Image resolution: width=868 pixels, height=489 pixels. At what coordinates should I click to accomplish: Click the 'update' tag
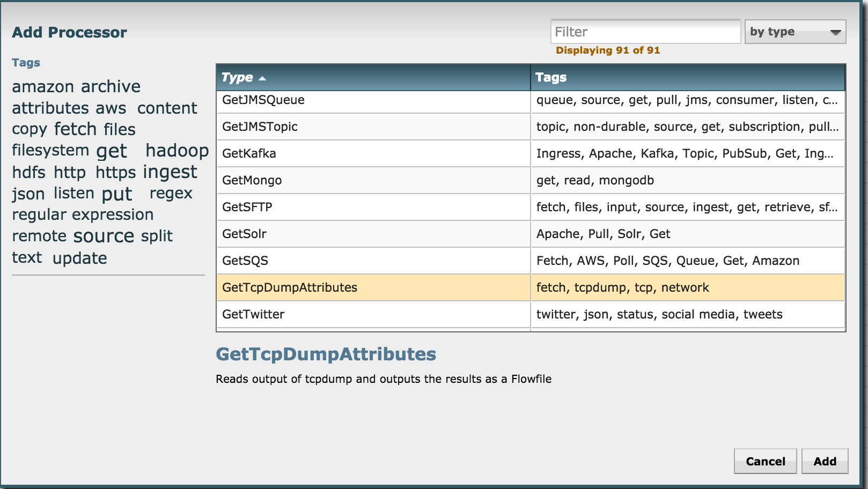point(79,258)
